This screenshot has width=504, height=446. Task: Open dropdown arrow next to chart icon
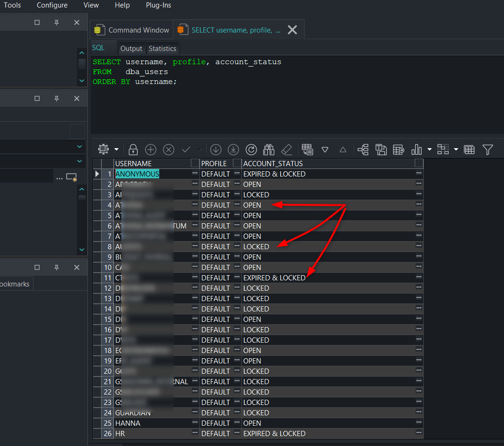coord(429,150)
